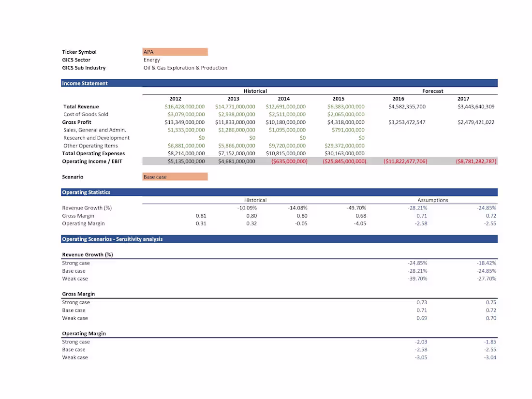Select the Total Revenue row label
The image size is (532, 399).
tap(81, 106)
